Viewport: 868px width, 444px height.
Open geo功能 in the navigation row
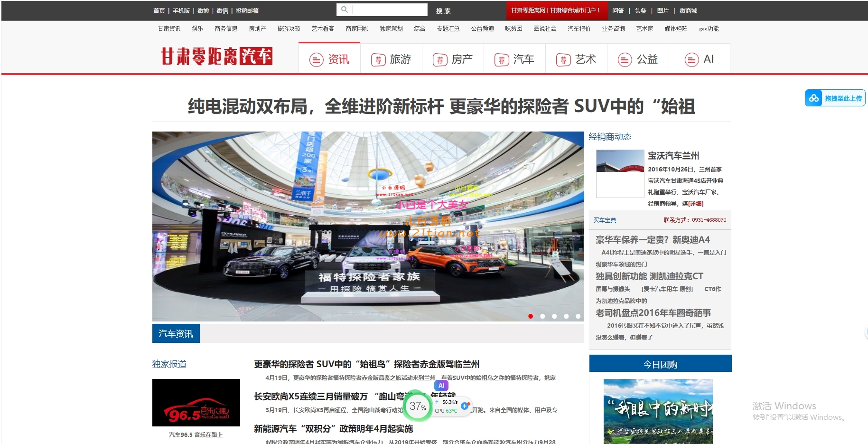click(709, 28)
